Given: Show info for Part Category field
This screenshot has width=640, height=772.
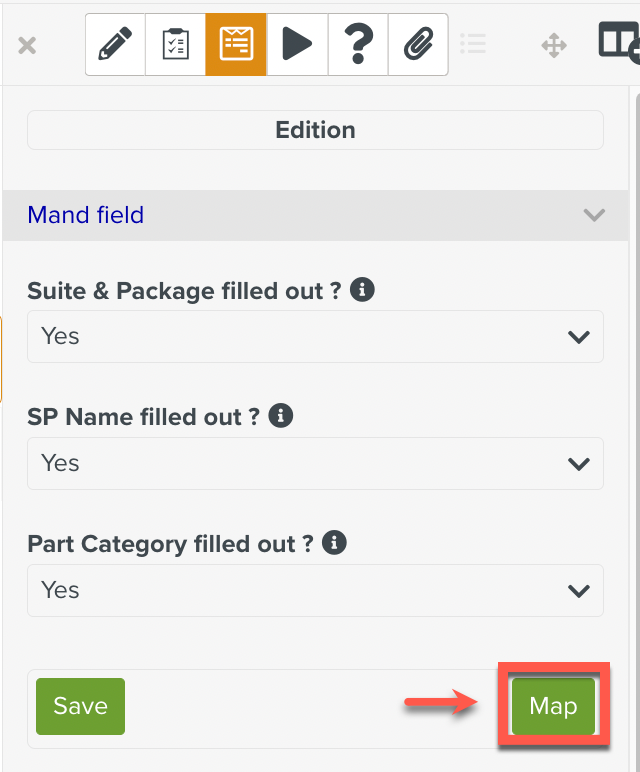Looking at the screenshot, I should click(x=335, y=543).
